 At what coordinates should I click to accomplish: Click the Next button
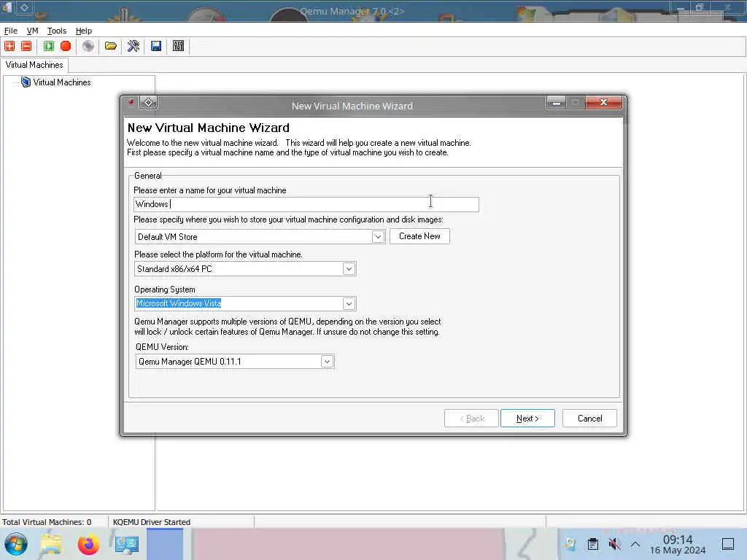pos(527,418)
